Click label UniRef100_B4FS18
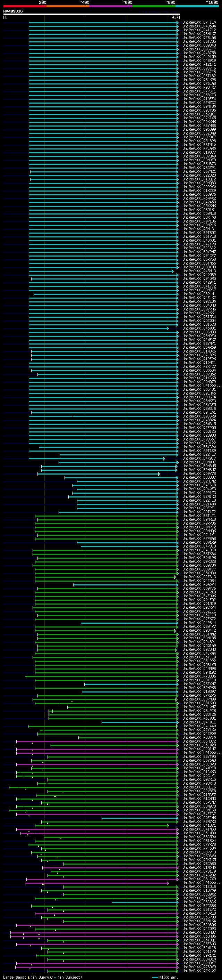222x980 pixels. click(x=199, y=485)
